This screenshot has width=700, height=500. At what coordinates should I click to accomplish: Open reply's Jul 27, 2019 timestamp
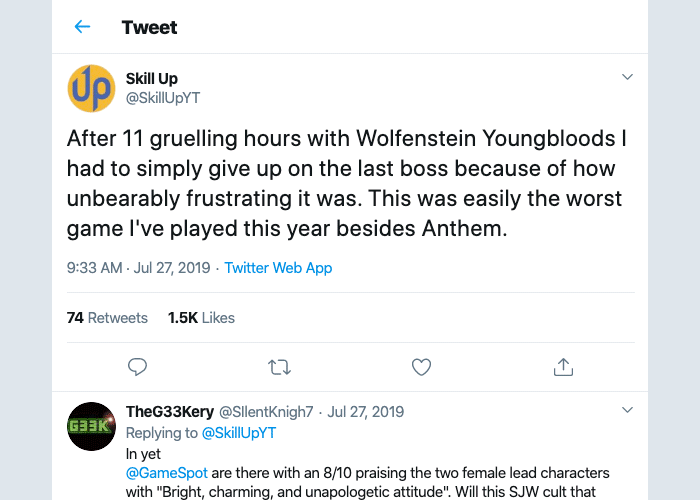[366, 412]
